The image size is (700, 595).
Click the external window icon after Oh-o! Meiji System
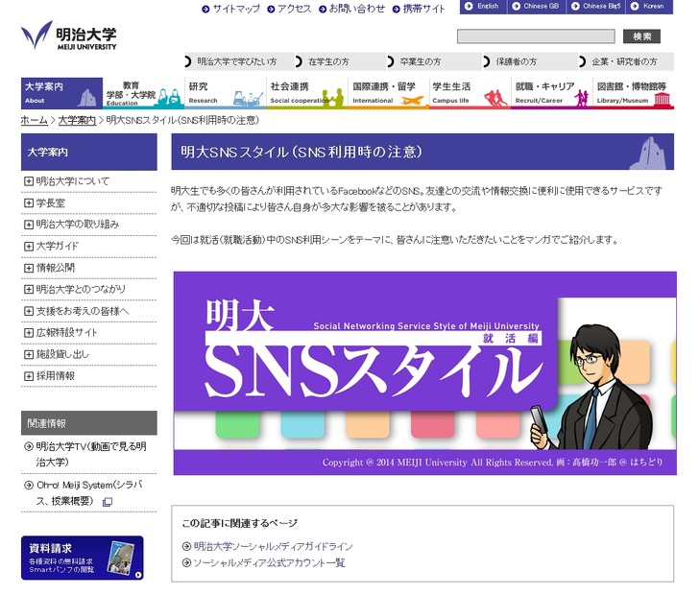[x=108, y=502]
